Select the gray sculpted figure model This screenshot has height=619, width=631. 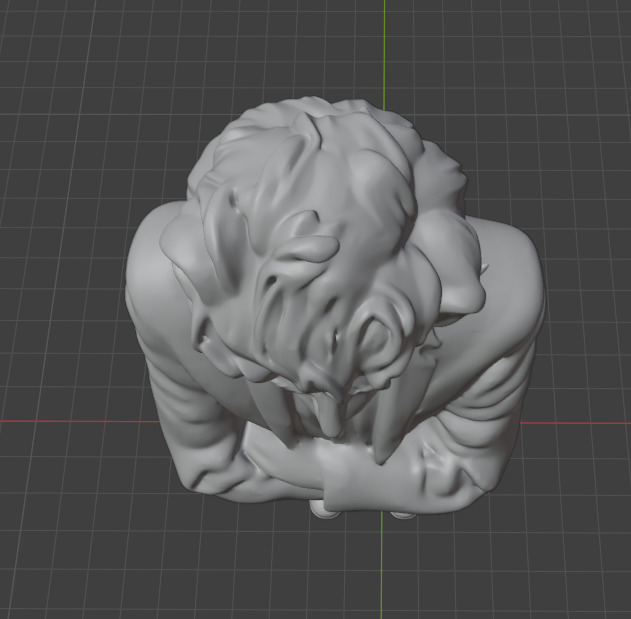[x=335, y=308]
